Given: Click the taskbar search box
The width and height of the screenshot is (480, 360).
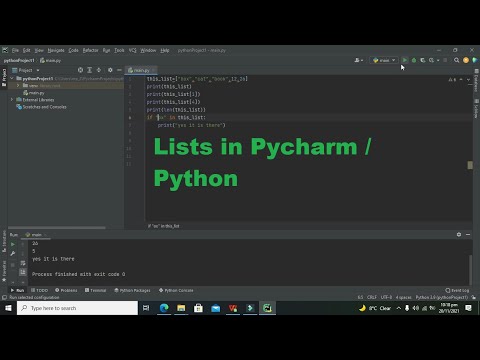Looking at the screenshot, I should tap(77, 308).
